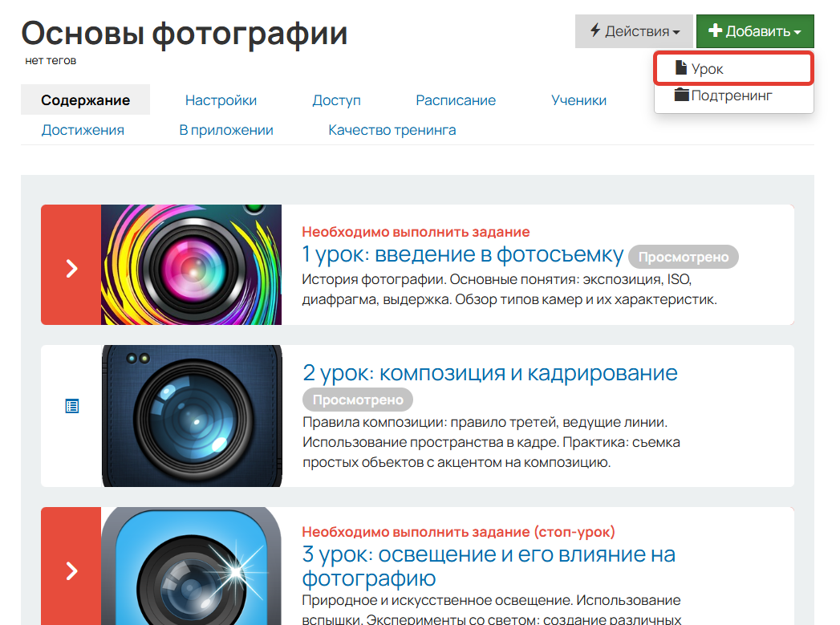Click lesson 3 description about Природное и искусственное освещение
Viewport: 840px width, 625px height.
click(x=491, y=610)
